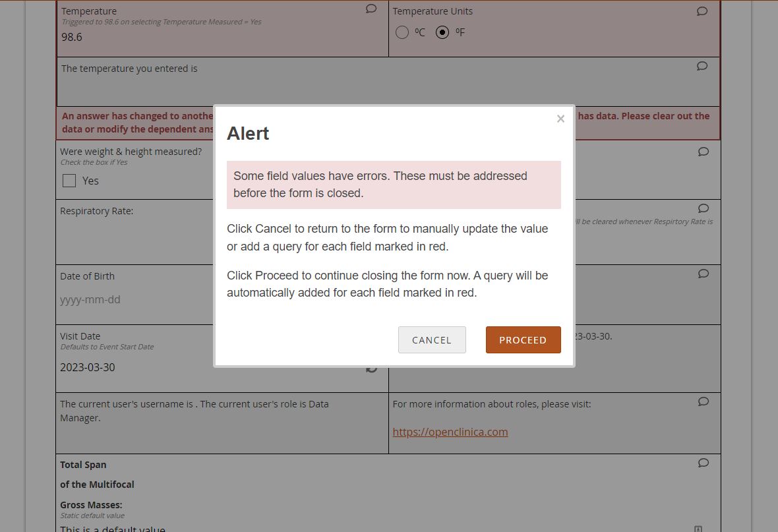778x532 pixels.
Task: Click the CANCEL button in the alert
Action: 432,340
